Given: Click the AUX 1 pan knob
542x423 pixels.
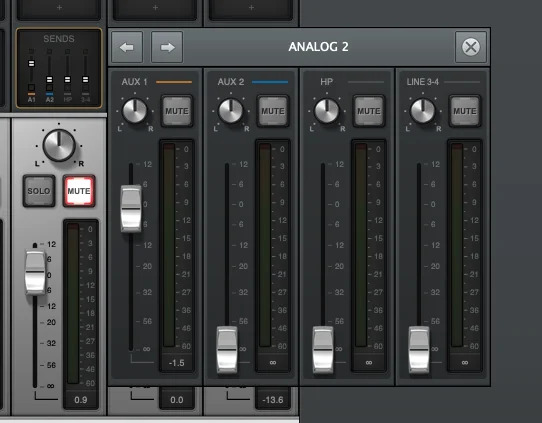Looking at the screenshot, I should coord(134,111).
